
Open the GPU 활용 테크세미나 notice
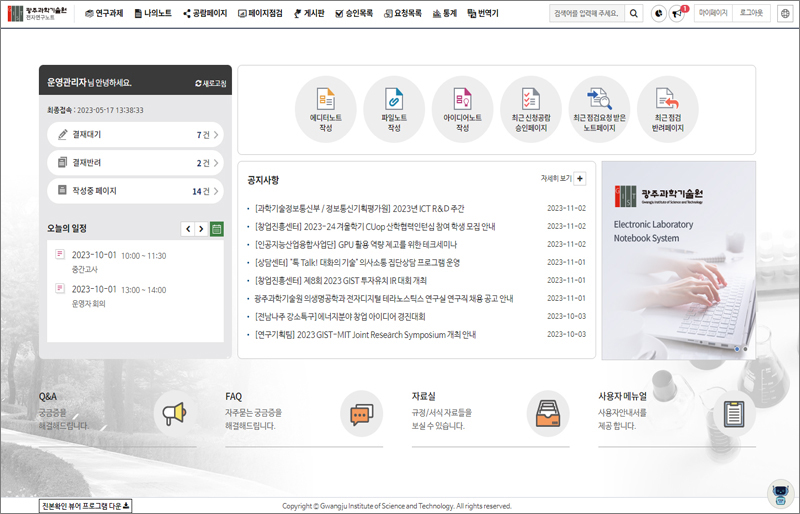tap(356, 244)
